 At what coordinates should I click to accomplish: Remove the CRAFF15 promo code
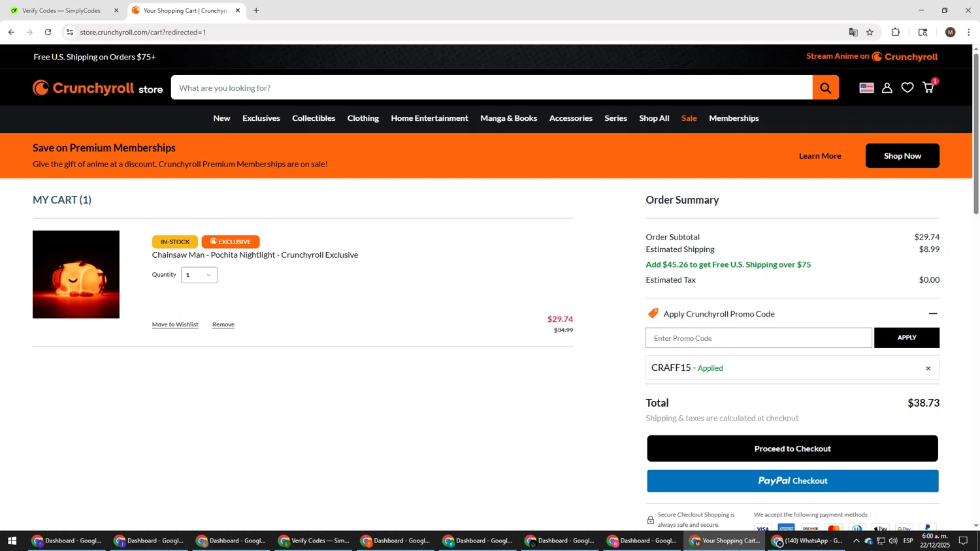point(928,368)
